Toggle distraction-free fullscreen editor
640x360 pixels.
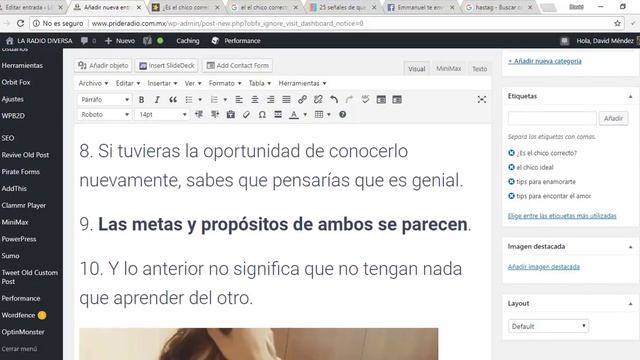482,100
